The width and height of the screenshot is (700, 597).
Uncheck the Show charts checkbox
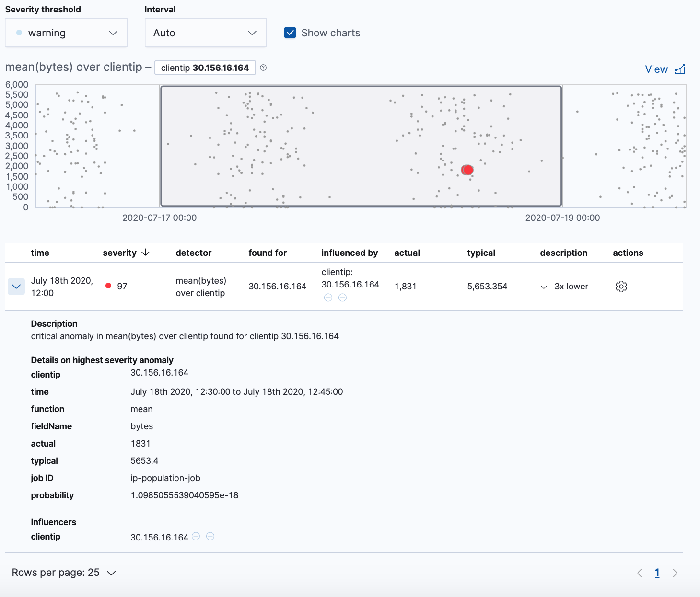coord(290,33)
